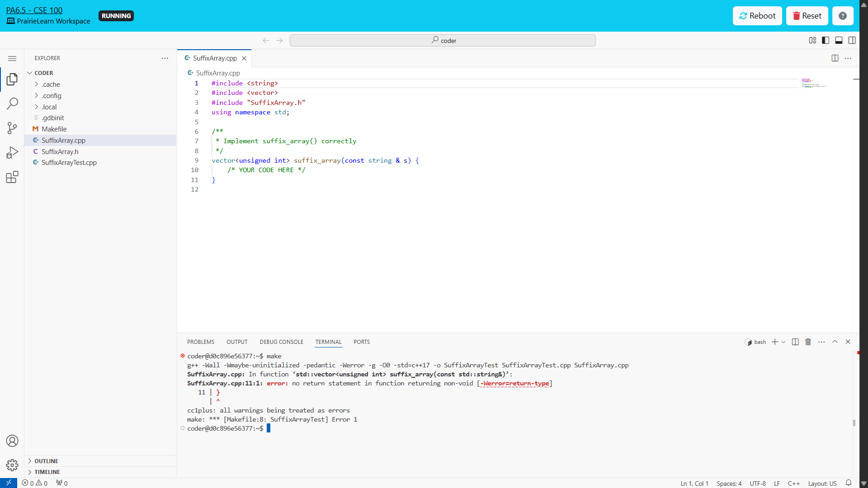Viewport: 868px width, 488px height.
Task: Change line ending via LF status item
Action: click(x=777, y=483)
